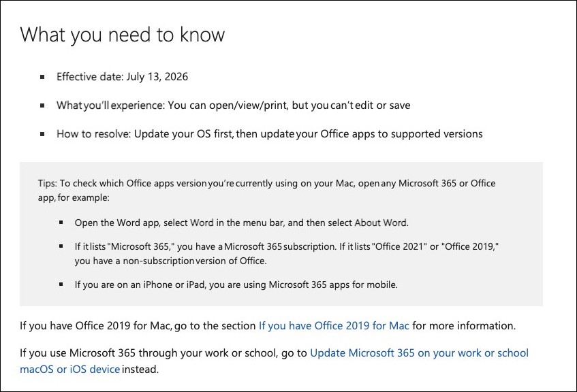Select the 'Effective date: July 13, 2026' line

(x=122, y=76)
